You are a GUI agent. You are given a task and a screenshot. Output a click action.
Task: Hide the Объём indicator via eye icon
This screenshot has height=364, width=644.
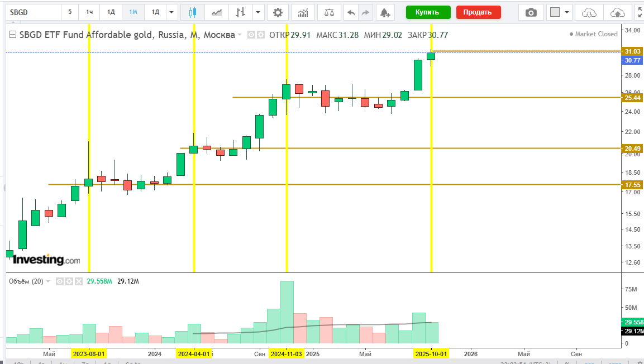[x=60, y=281]
